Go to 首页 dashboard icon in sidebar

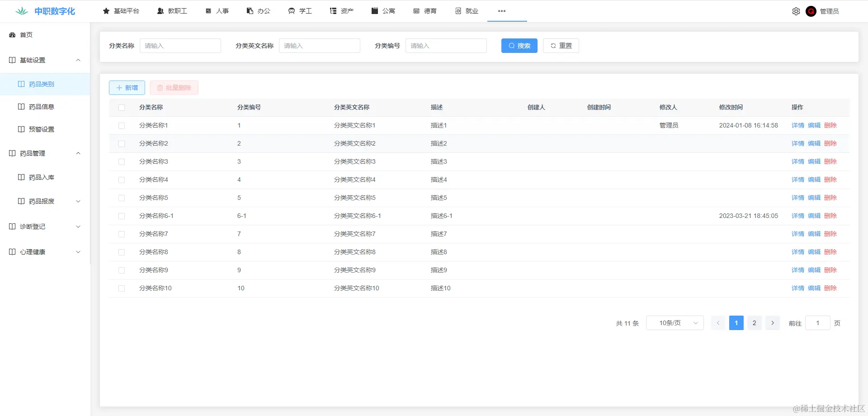click(x=12, y=35)
